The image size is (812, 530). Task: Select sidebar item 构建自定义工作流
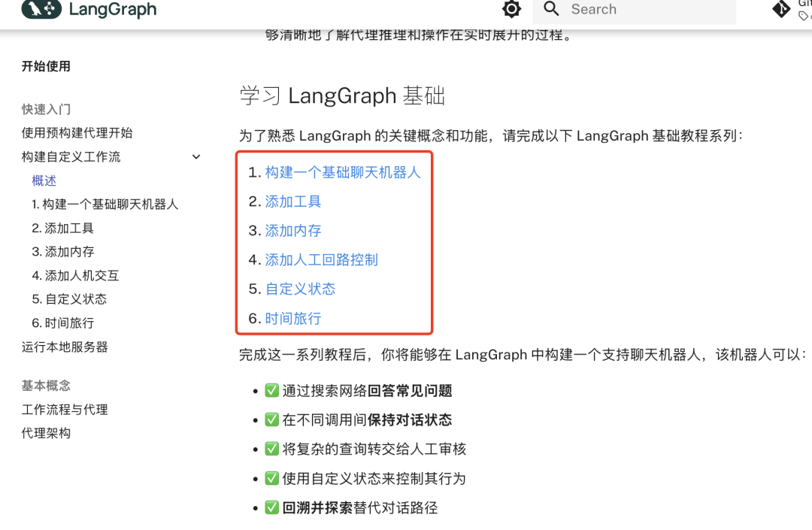71,157
